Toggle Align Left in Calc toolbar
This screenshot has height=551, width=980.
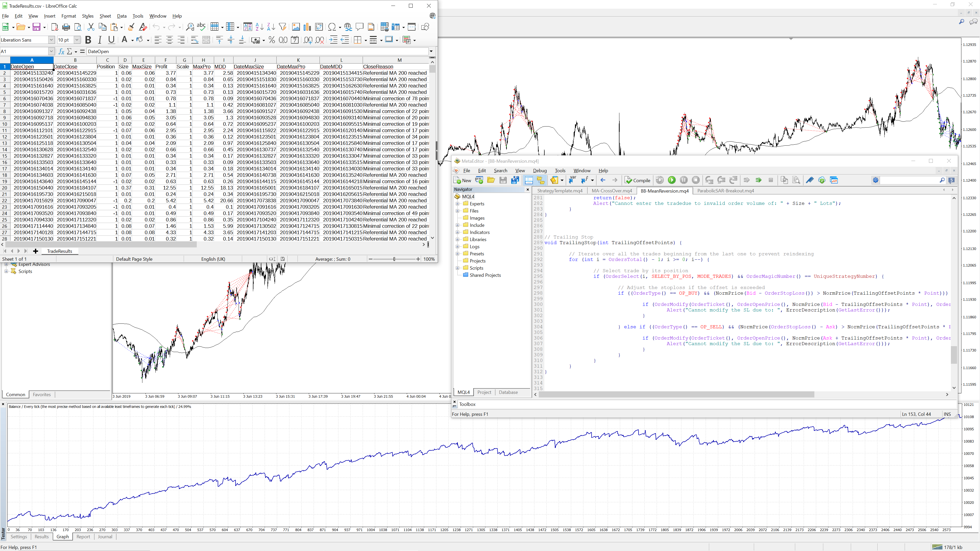[x=158, y=40]
